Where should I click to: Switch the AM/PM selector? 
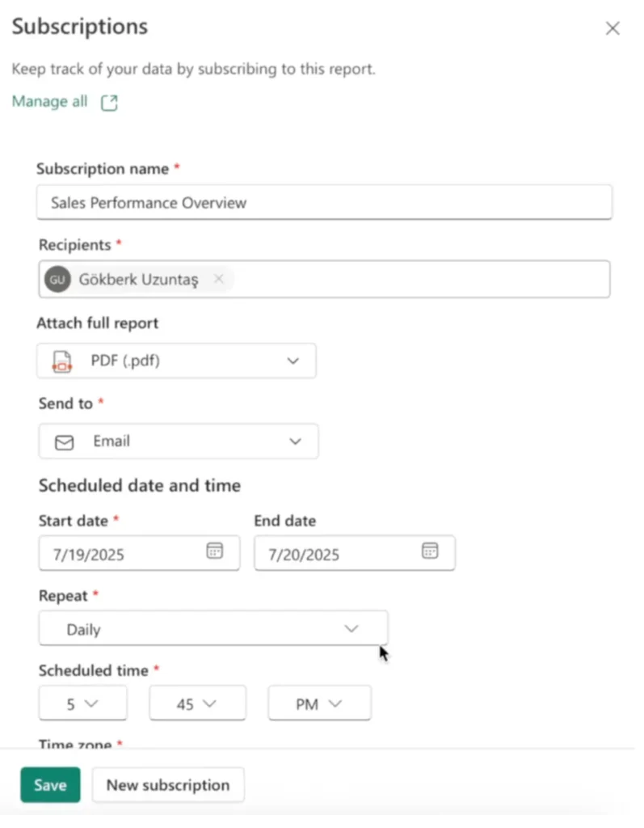pyautogui.click(x=319, y=703)
